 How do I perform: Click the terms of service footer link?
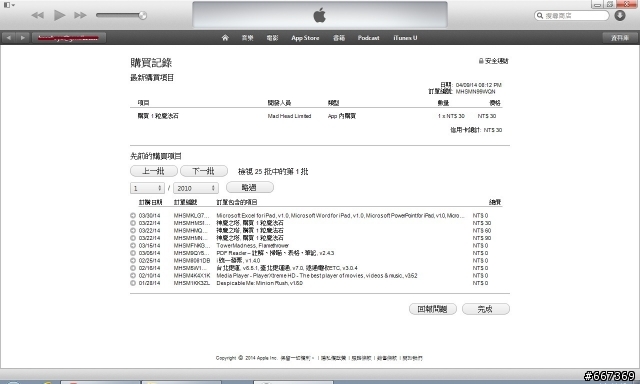click(362, 358)
